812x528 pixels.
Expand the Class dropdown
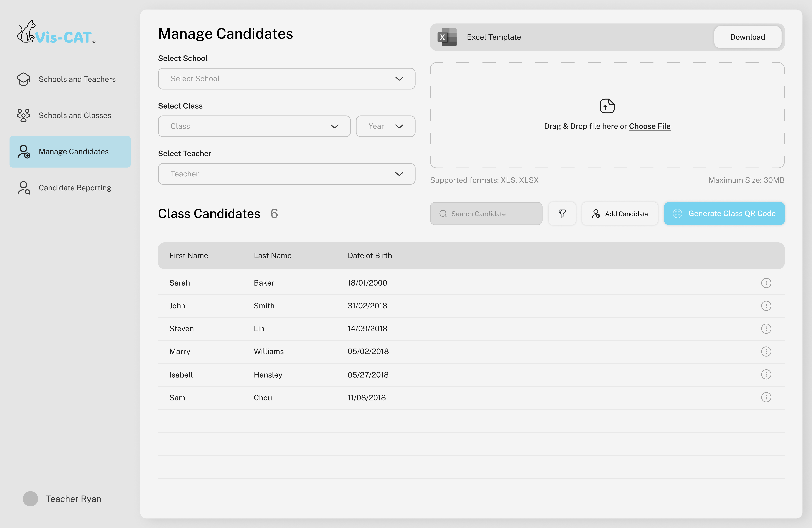pos(254,126)
